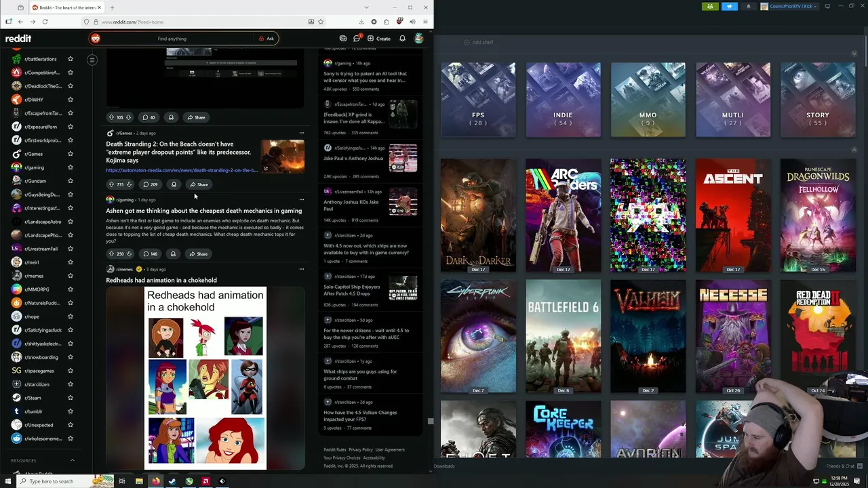Select ARC Raiders game cover
This screenshot has width=868, height=488.
pos(563,216)
